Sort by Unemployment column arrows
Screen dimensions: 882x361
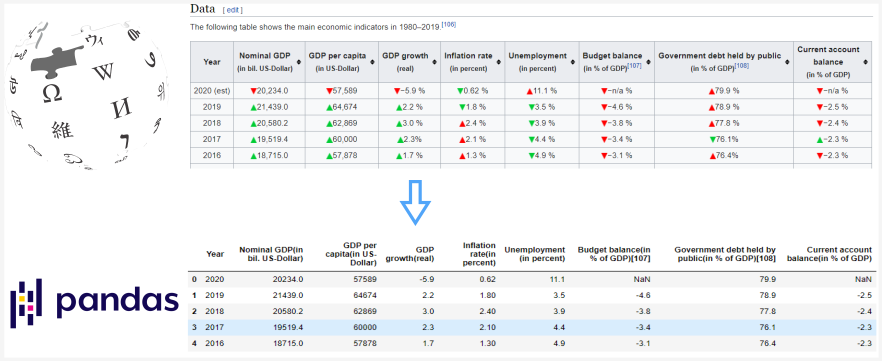pos(572,62)
